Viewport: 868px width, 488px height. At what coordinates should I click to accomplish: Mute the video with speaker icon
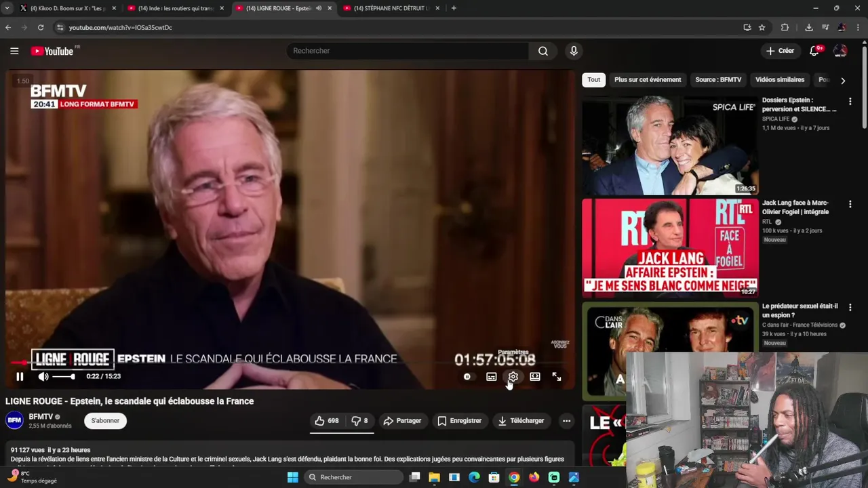point(43,376)
